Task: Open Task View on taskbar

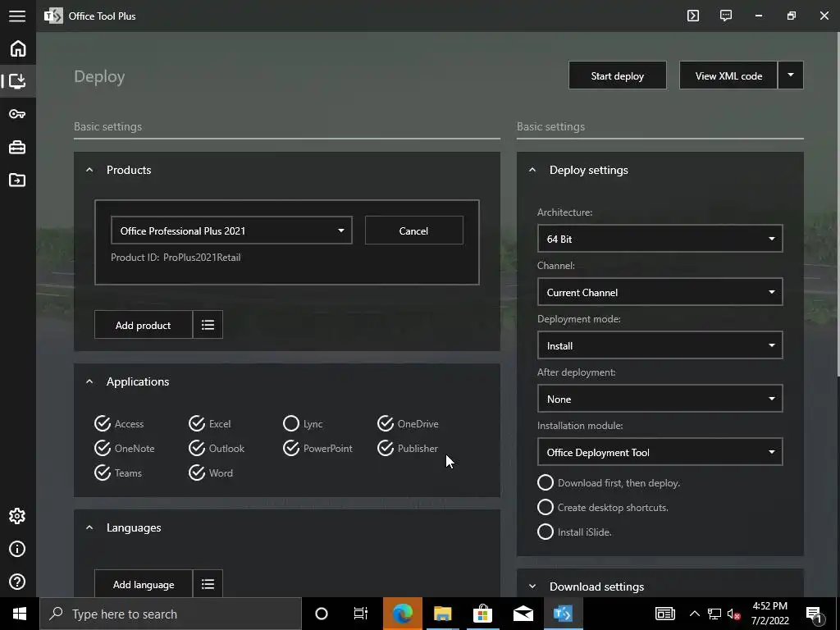Action: click(361, 614)
